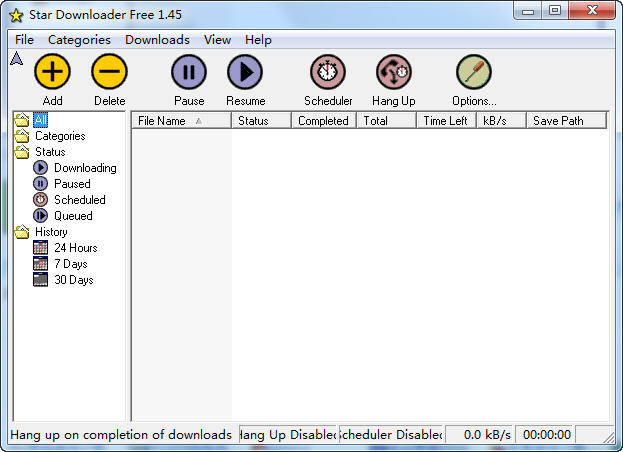Open the File menu
The width and height of the screenshot is (623, 452).
[24, 40]
